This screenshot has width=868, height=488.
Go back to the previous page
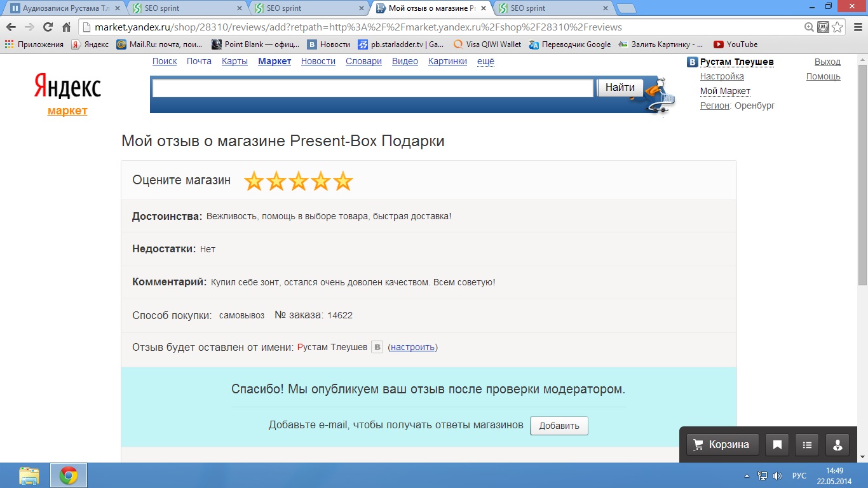11,27
